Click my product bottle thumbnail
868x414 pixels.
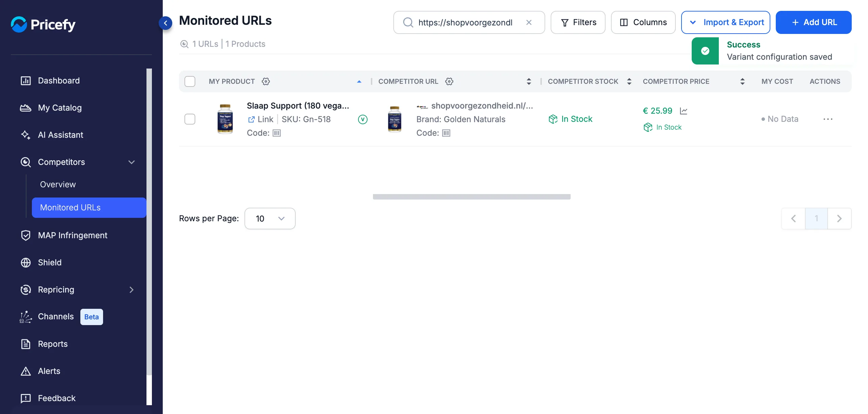pyautogui.click(x=225, y=119)
